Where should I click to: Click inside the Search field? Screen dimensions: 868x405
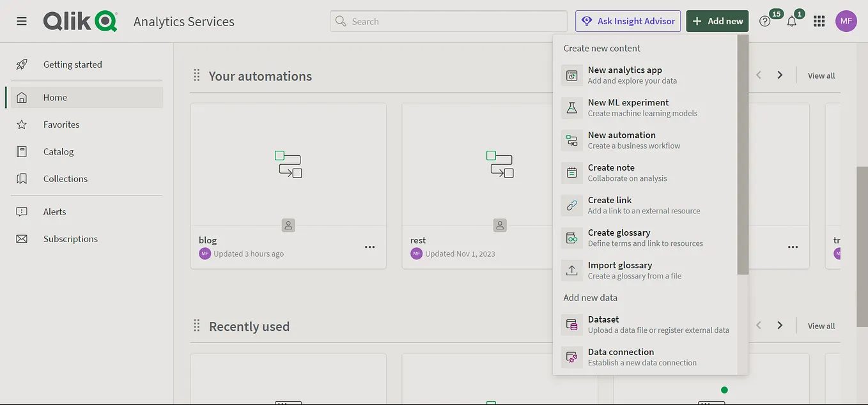point(447,20)
